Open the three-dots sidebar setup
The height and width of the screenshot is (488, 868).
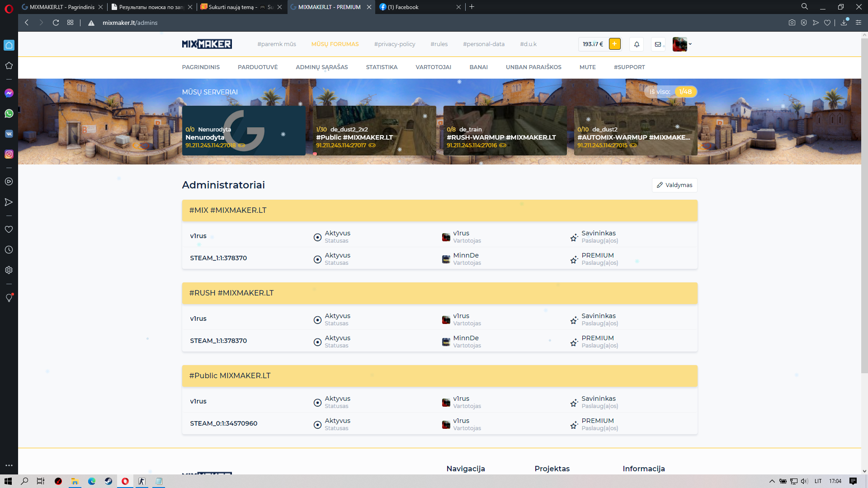pyautogui.click(x=9, y=465)
